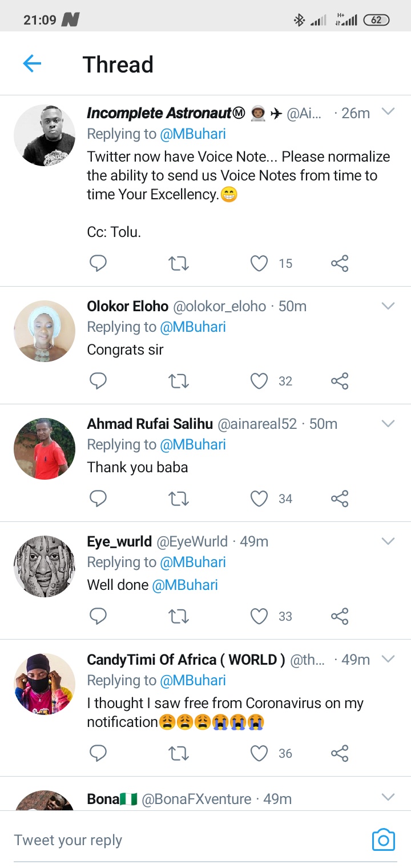Share Eye_wurld's "Well done" tweet
The width and height of the screenshot is (411, 868).
tap(340, 616)
